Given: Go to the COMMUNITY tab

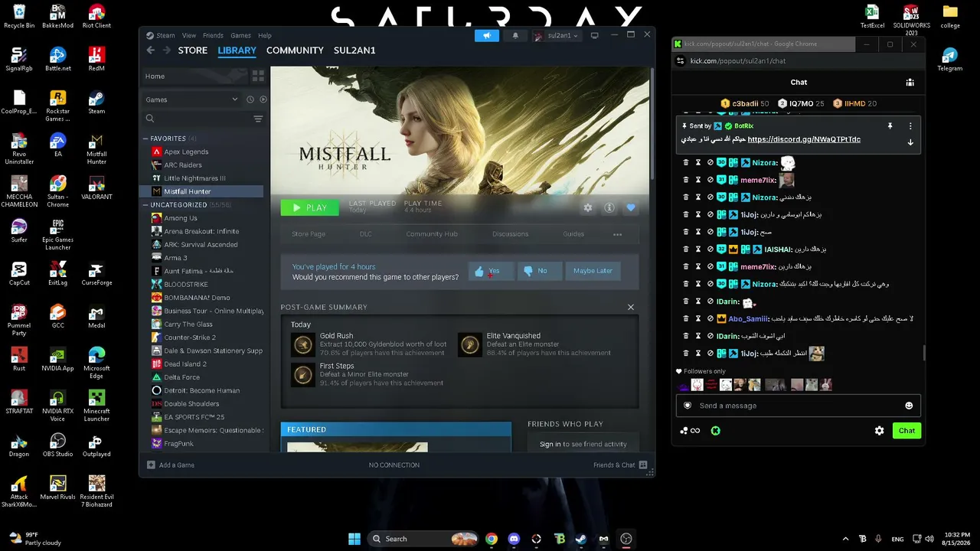Looking at the screenshot, I should tap(295, 51).
